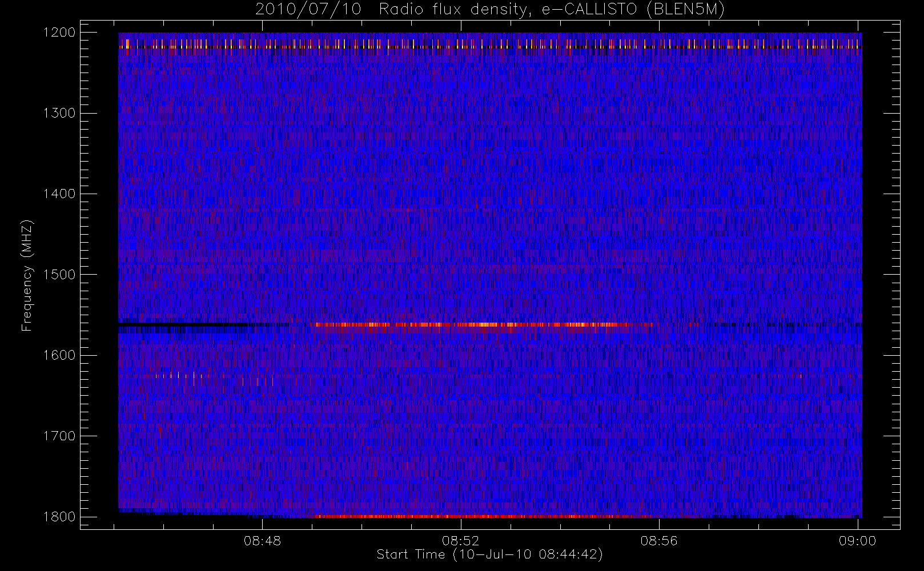
Task: Click the 1800 frequency tick label
Action: [60, 516]
